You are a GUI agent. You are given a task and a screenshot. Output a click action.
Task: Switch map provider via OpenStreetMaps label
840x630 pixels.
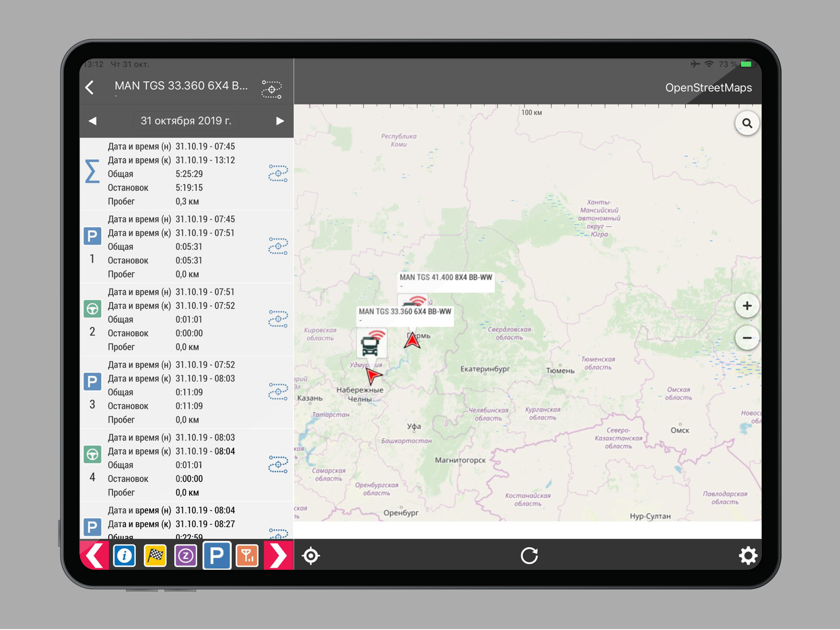tap(708, 87)
